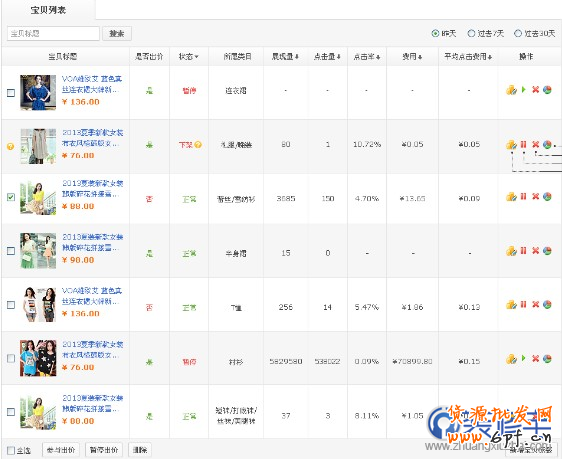This screenshot has width=562, height=459.
Task: Click the edit icon in the T恤 row
Action: [511, 305]
